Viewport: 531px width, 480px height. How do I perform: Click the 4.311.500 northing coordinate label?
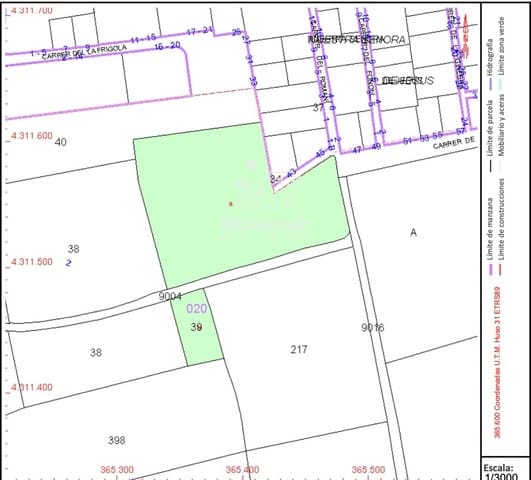(31, 262)
